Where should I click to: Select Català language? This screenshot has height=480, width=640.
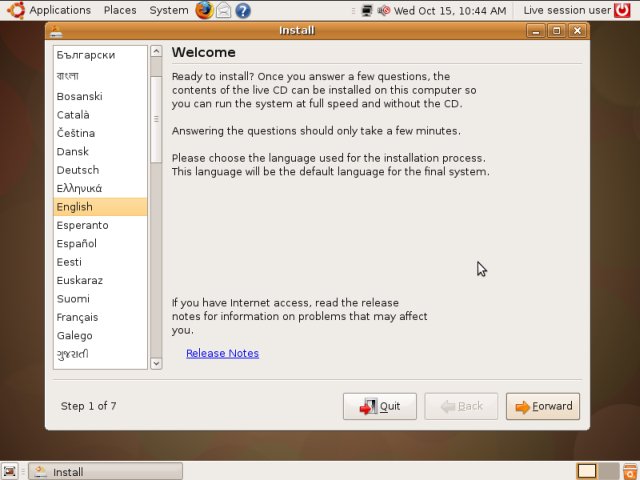pos(100,115)
